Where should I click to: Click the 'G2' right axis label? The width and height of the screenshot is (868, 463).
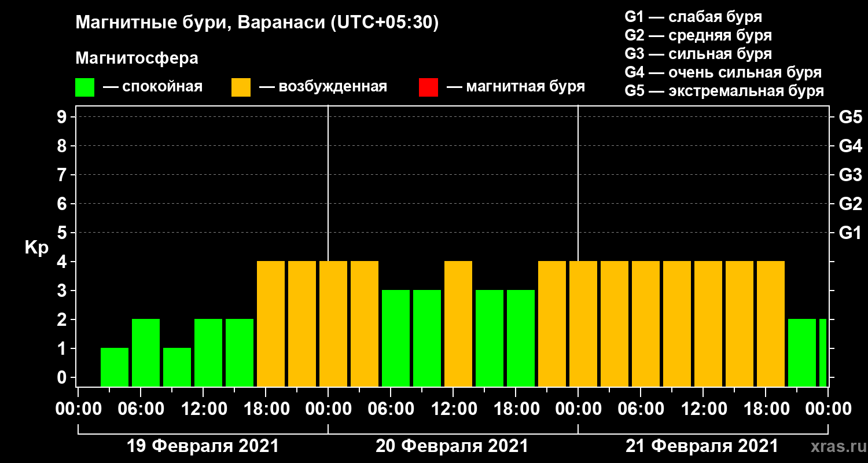coord(850,204)
